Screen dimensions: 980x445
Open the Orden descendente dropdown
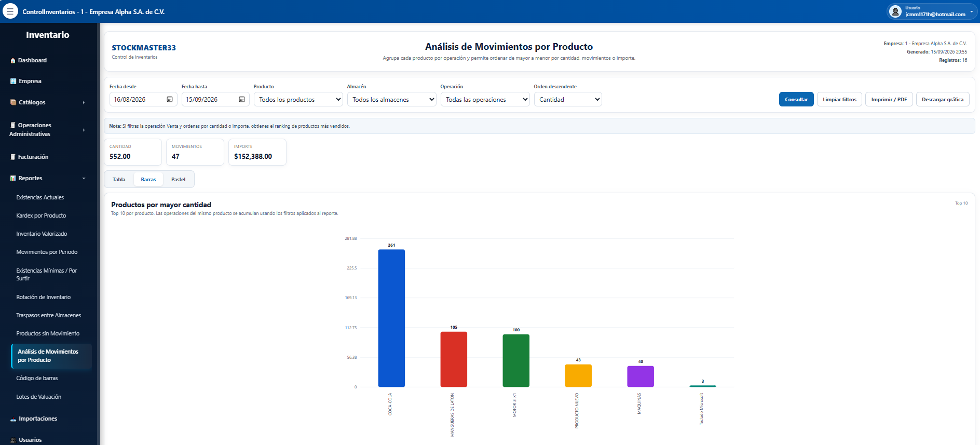click(568, 99)
